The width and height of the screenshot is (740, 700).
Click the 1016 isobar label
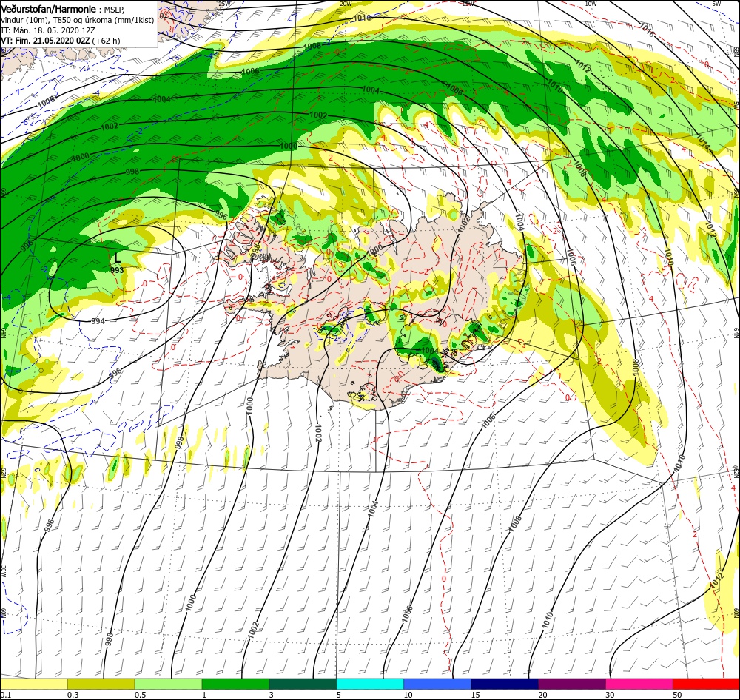pyautogui.click(x=647, y=30)
